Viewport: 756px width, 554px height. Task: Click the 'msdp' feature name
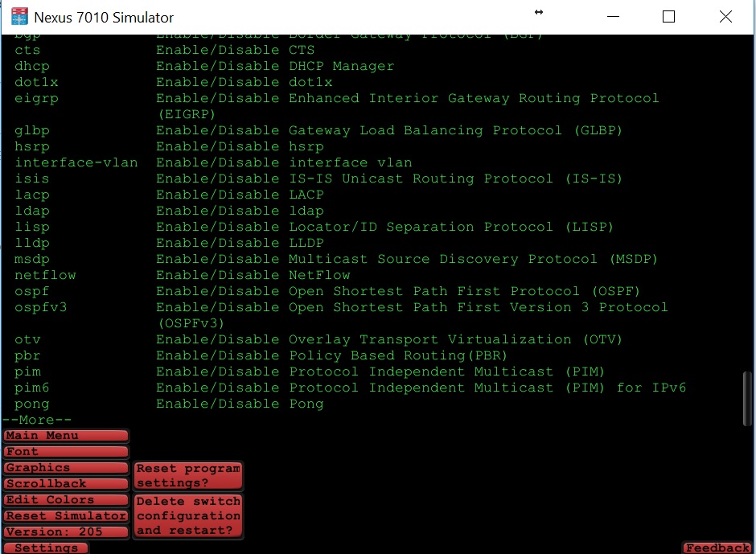[x=32, y=260]
